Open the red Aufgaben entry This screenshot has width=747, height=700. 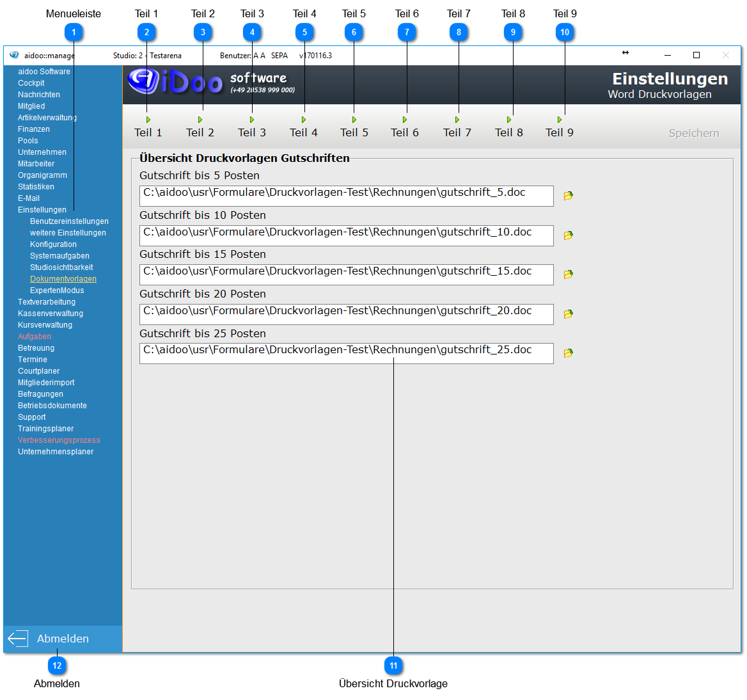[x=35, y=337]
